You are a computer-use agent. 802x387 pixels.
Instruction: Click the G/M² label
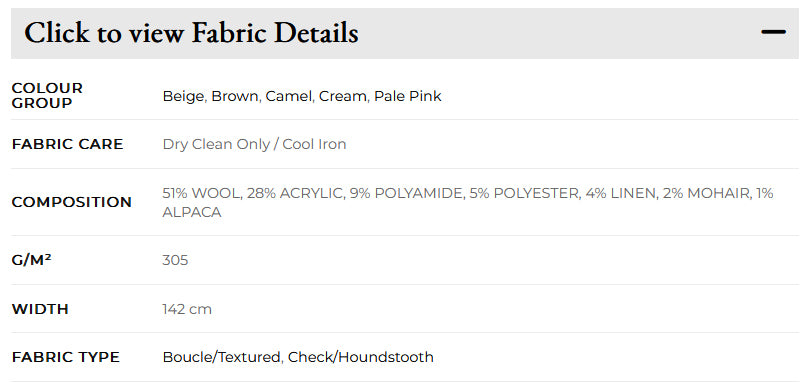pos(31,259)
